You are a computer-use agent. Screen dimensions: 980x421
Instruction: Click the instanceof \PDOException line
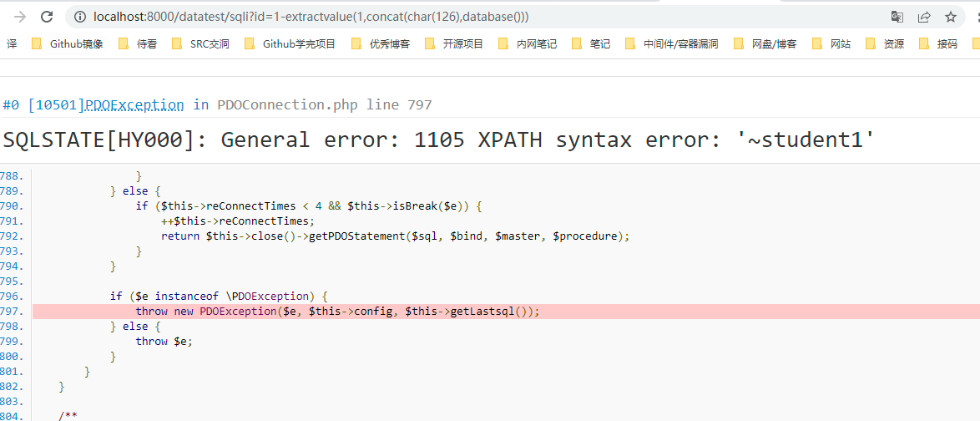click(219, 296)
